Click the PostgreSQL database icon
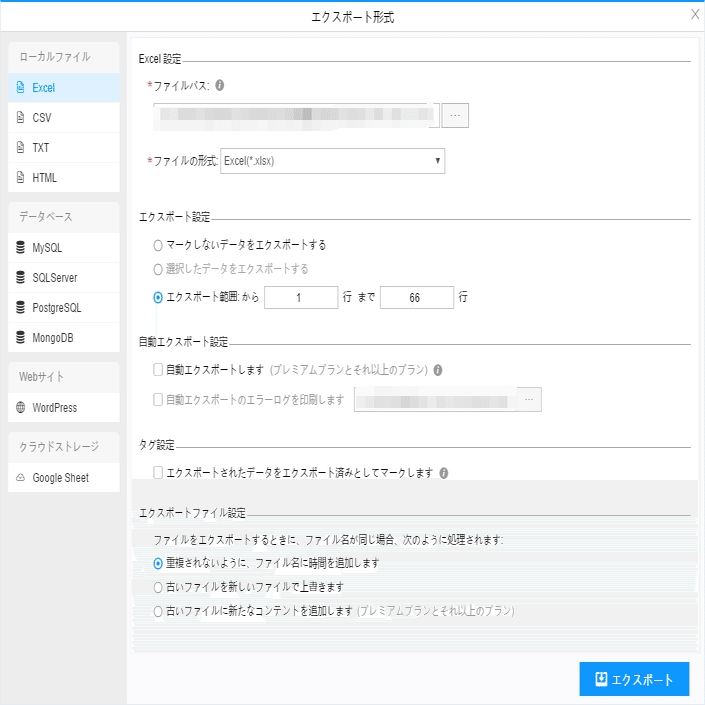The width and height of the screenshot is (705, 705). 20,308
